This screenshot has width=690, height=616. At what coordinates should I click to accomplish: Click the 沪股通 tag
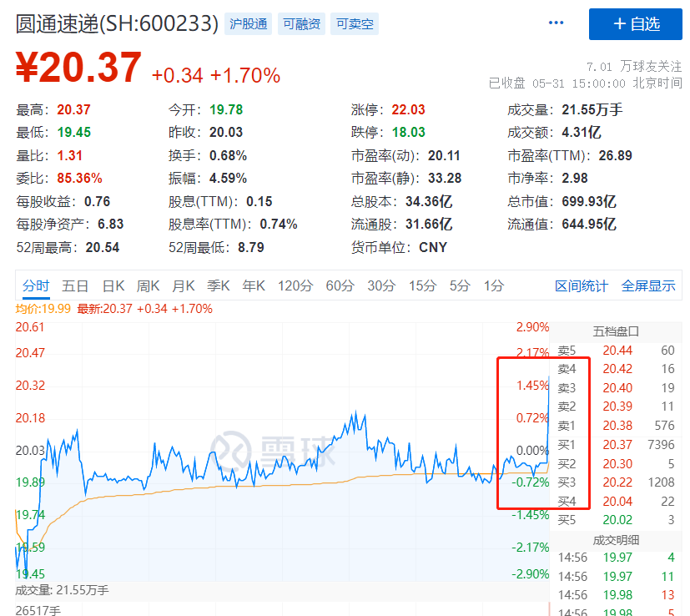point(248,23)
